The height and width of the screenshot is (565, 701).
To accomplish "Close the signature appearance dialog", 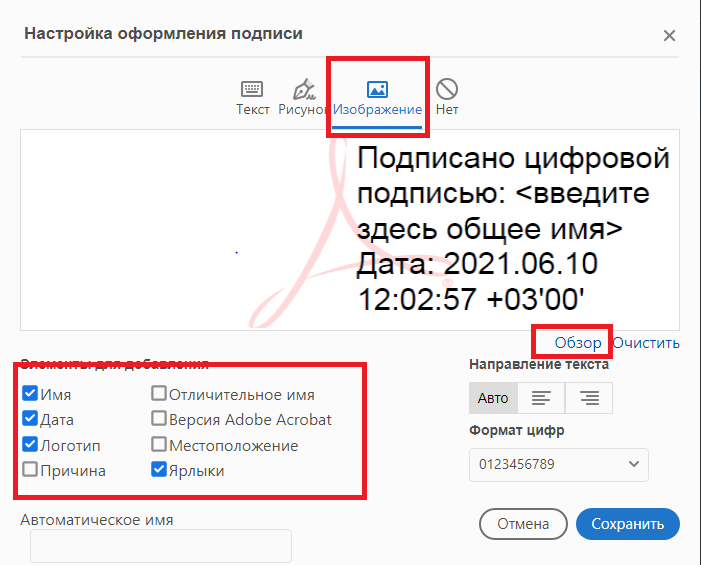I will 669,36.
